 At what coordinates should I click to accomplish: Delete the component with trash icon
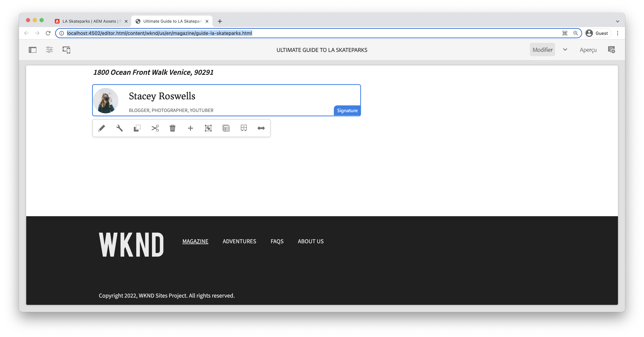[x=172, y=128]
